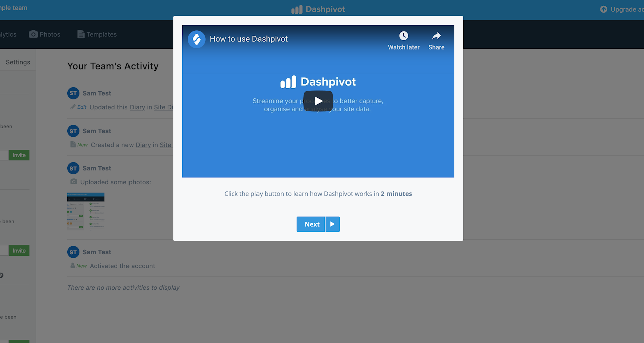The height and width of the screenshot is (343, 644).
Task: Switch to the Photos tab
Action: pos(45,34)
